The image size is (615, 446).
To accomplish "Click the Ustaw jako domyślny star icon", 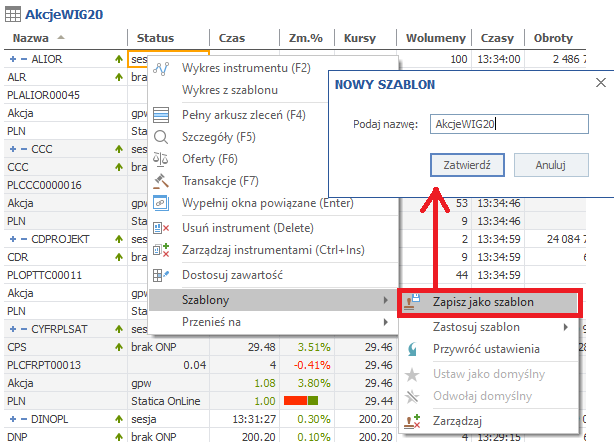I will 412,375.
